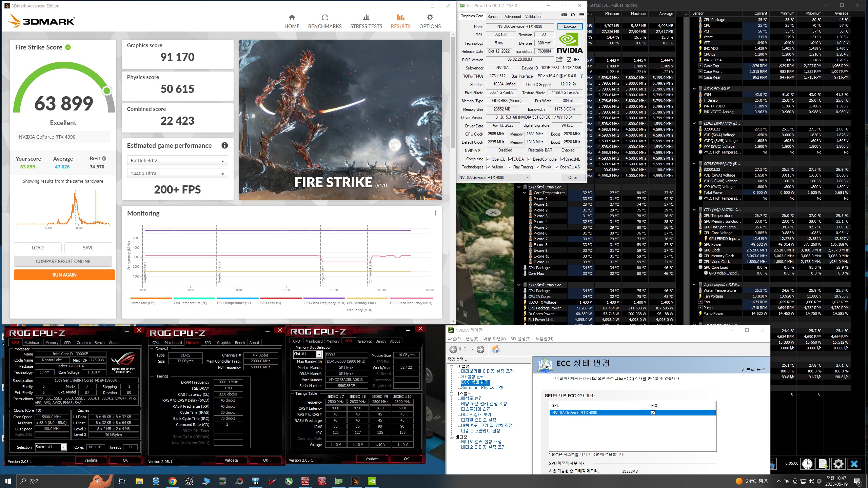Viewport: 868px width, 488px height.
Task: Open the 1440p Ultra resolution dropdown
Action: (x=177, y=174)
